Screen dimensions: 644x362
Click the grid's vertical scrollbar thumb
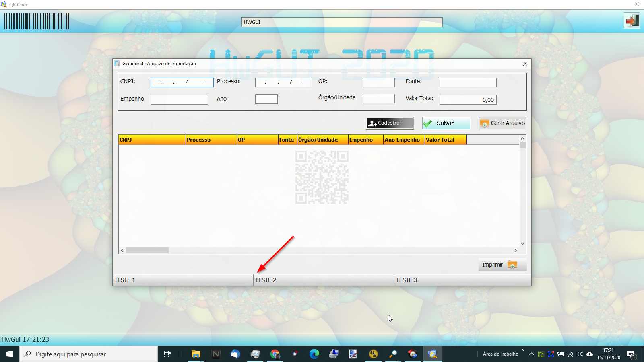(523, 145)
